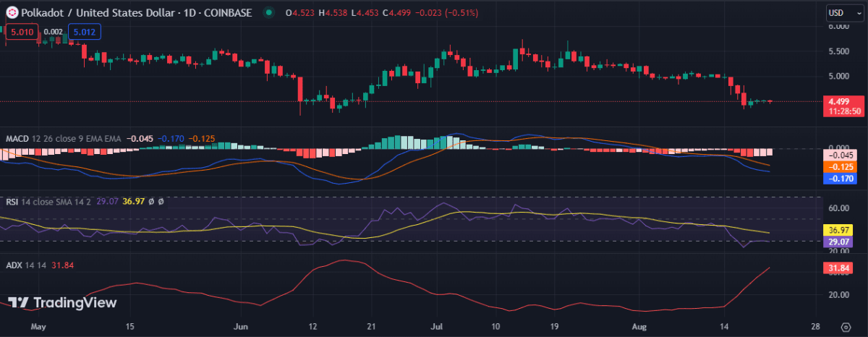Click the 5.000 price scale label
The height and width of the screenshot is (337, 868).
pyautogui.click(x=839, y=76)
